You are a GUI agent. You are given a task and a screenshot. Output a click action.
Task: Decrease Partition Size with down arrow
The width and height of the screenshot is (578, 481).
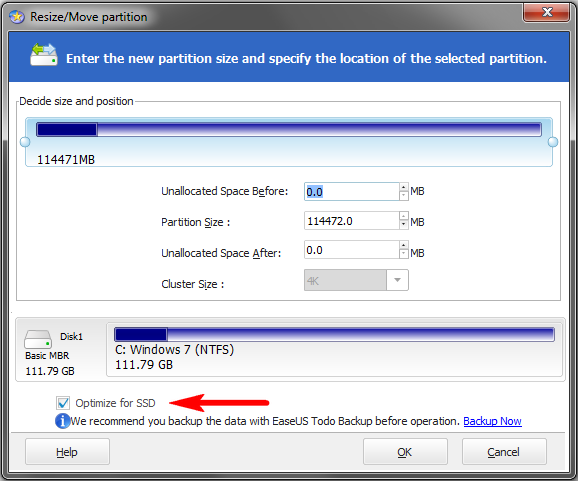404,225
